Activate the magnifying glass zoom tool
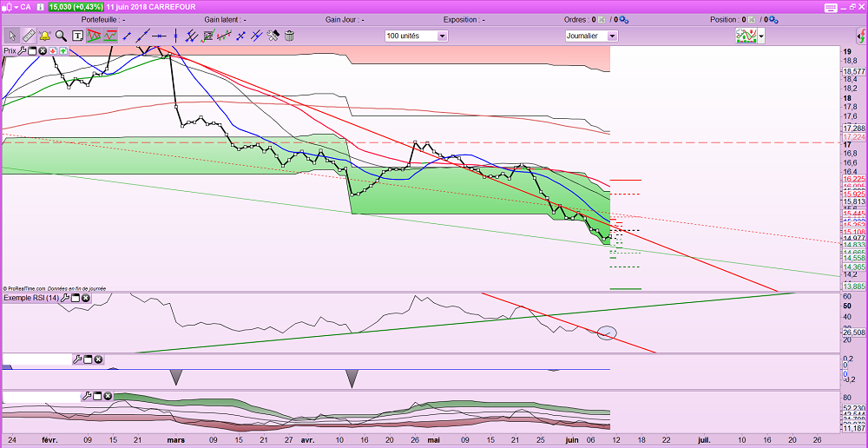 click(61, 36)
